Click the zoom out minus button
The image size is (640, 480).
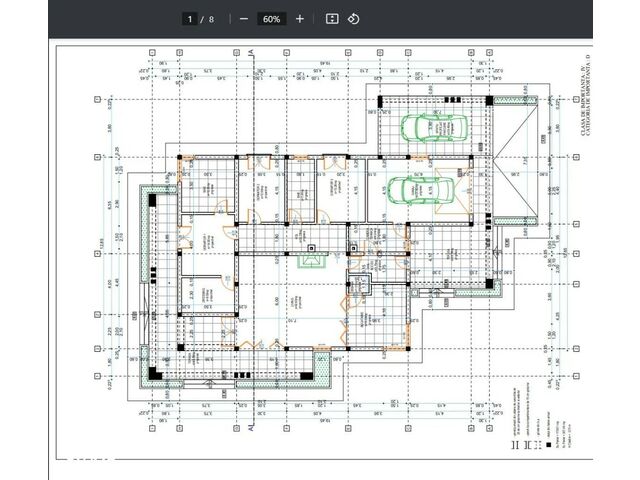(244, 19)
